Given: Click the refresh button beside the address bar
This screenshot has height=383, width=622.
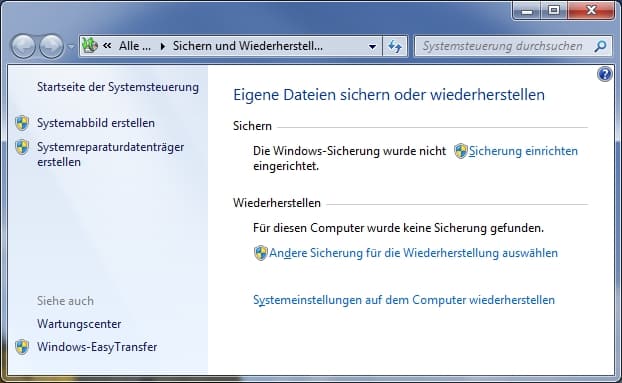Looking at the screenshot, I should (x=395, y=46).
